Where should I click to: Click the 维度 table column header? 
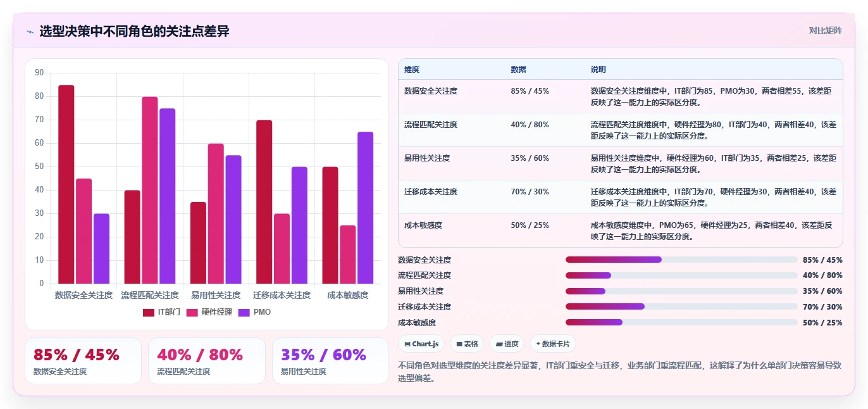(412, 70)
